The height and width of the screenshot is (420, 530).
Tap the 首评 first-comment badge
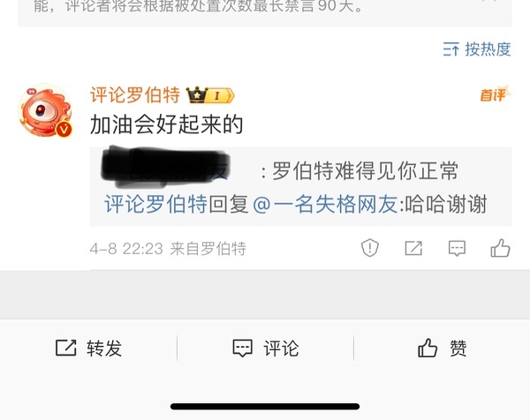pyautogui.click(x=496, y=94)
